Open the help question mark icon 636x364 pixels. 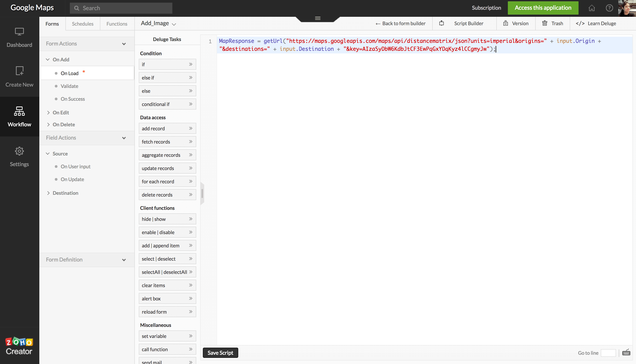point(609,8)
